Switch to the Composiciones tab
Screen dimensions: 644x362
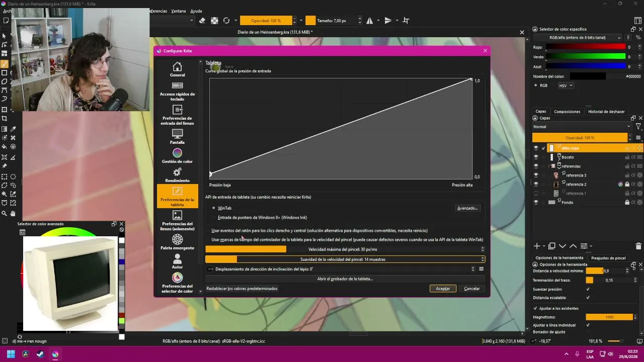[x=567, y=112]
